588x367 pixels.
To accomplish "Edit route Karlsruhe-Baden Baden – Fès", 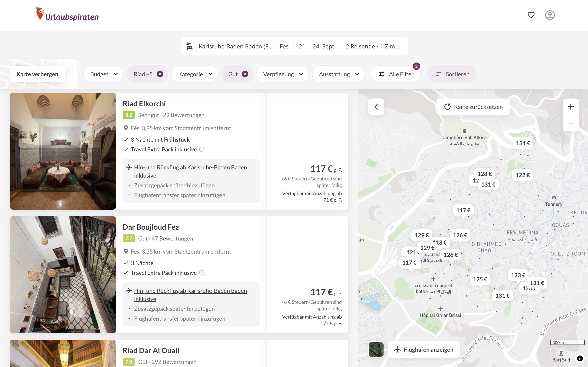I will click(x=244, y=46).
